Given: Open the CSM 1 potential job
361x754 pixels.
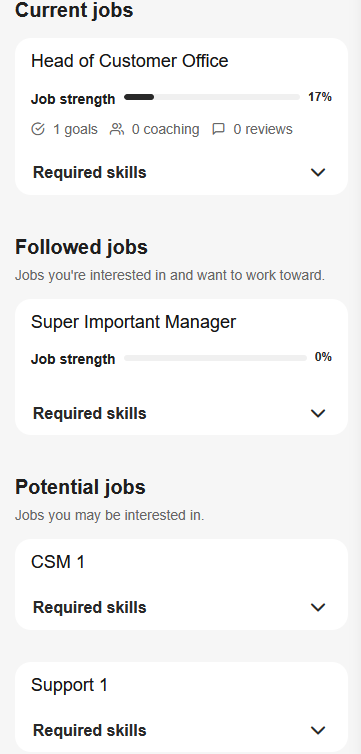Looking at the screenshot, I should pos(58,562).
